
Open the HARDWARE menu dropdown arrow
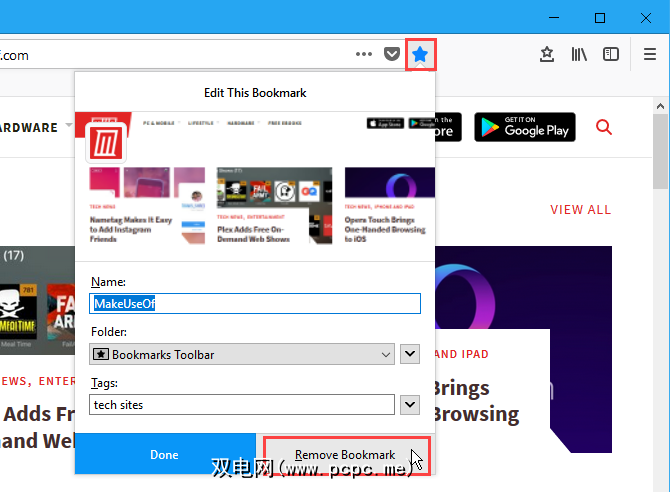pos(69,126)
